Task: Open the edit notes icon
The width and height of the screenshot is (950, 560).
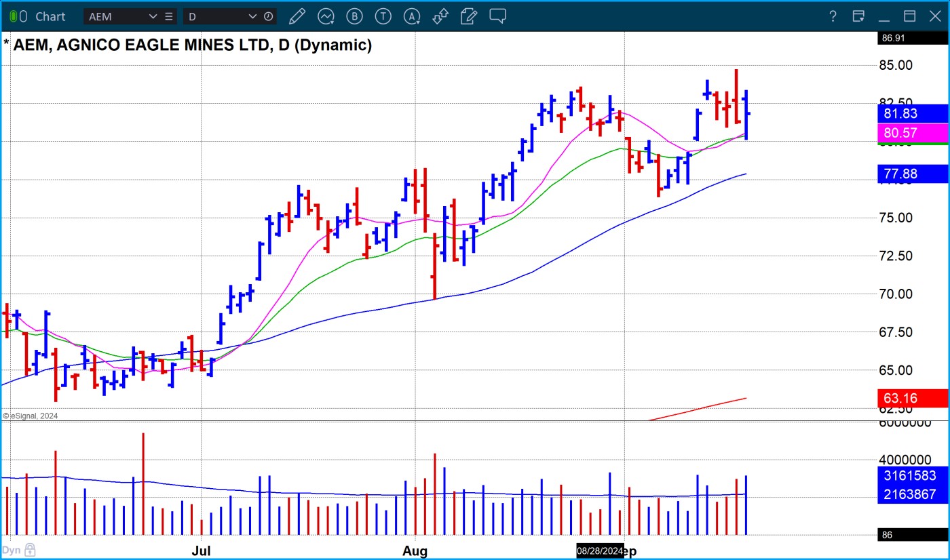Action: tap(468, 16)
